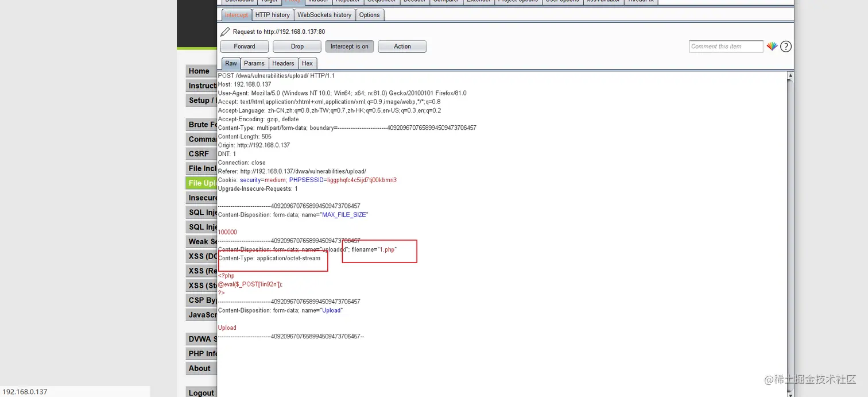The height and width of the screenshot is (397, 868).
Task: Open DVWA Security menu item
Action: tap(201, 339)
